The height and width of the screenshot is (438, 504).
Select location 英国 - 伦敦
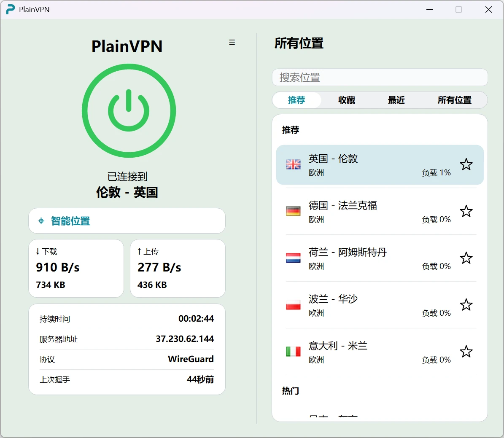coord(380,165)
